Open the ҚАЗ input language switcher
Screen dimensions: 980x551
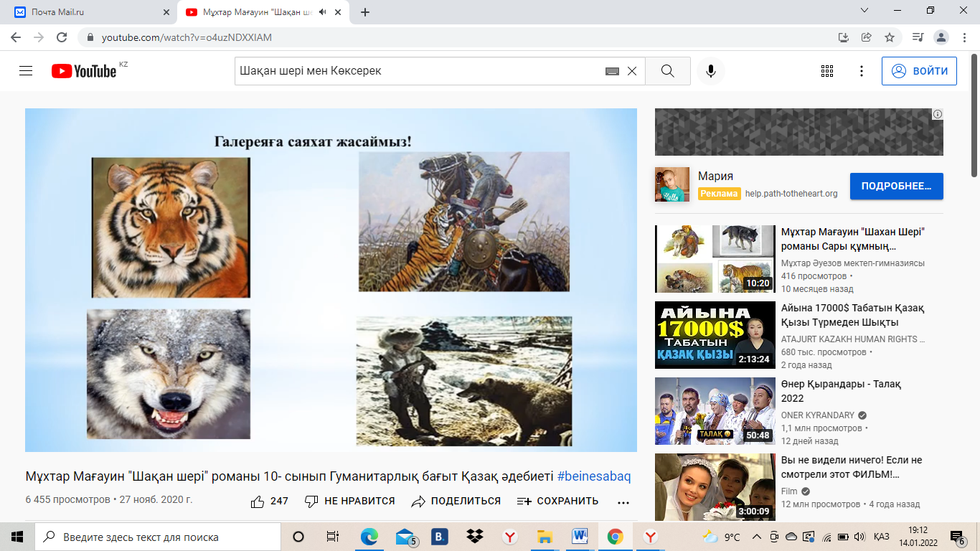tap(882, 537)
